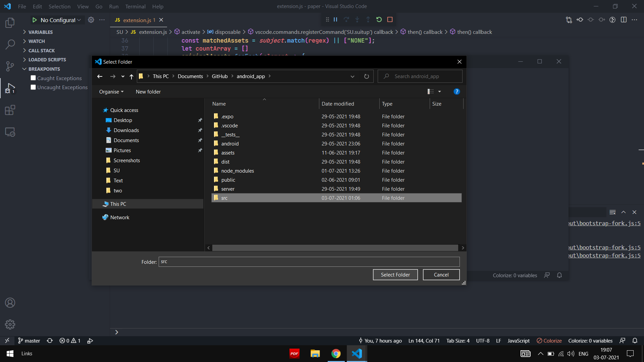The width and height of the screenshot is (644, 362).
Task: Sort by Date modified column header
Action: pos(349,104)
